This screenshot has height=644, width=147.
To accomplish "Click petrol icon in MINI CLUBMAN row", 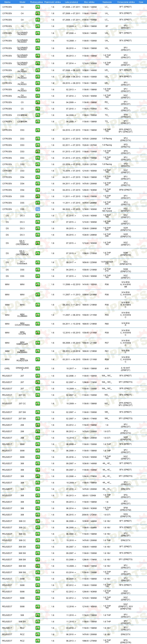I will (38, 315).
